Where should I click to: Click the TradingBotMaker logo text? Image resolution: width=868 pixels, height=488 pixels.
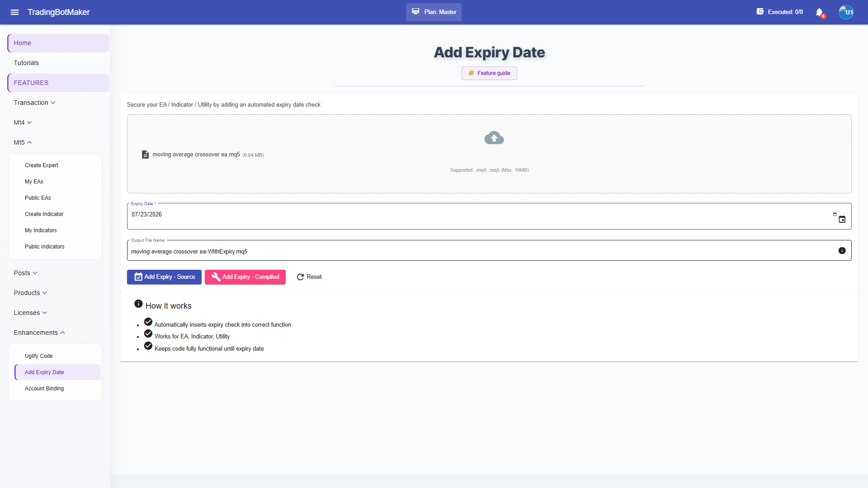(x=59, y=12)
